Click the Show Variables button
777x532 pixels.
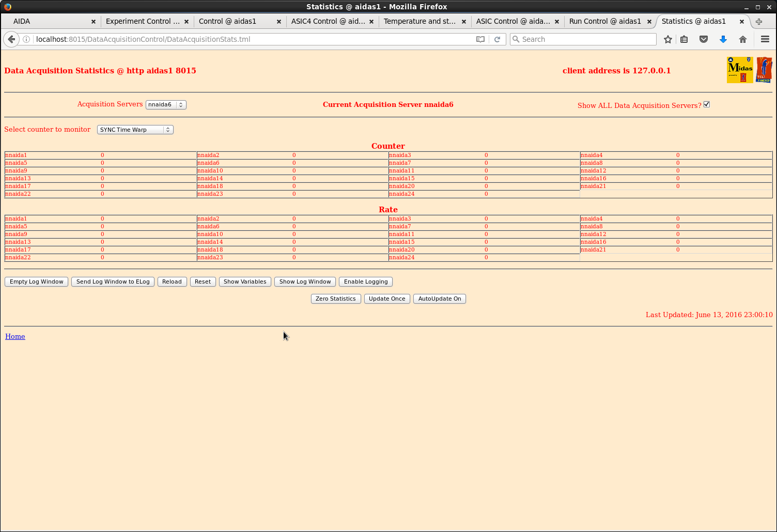click(x=245, y=281)
